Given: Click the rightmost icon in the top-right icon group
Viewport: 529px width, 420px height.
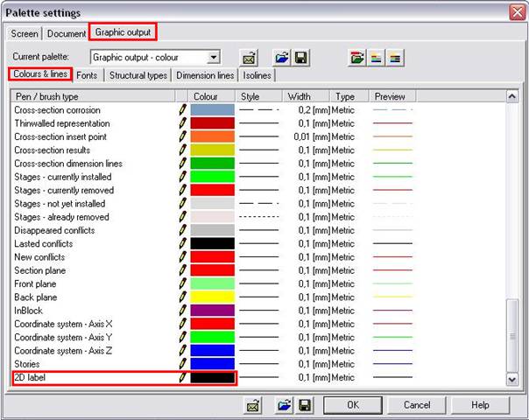Looking at the screenshot, I should [x=395, y=58].
